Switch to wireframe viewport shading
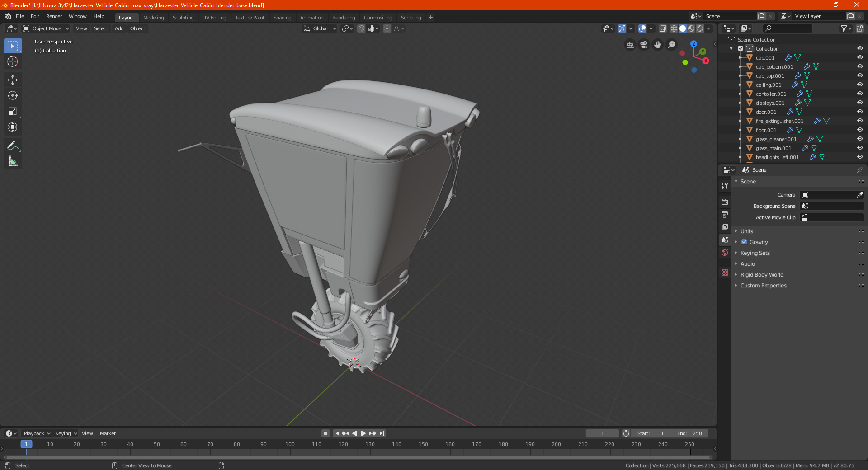Screen dimensions: 868x470 (x=674, y=28)
